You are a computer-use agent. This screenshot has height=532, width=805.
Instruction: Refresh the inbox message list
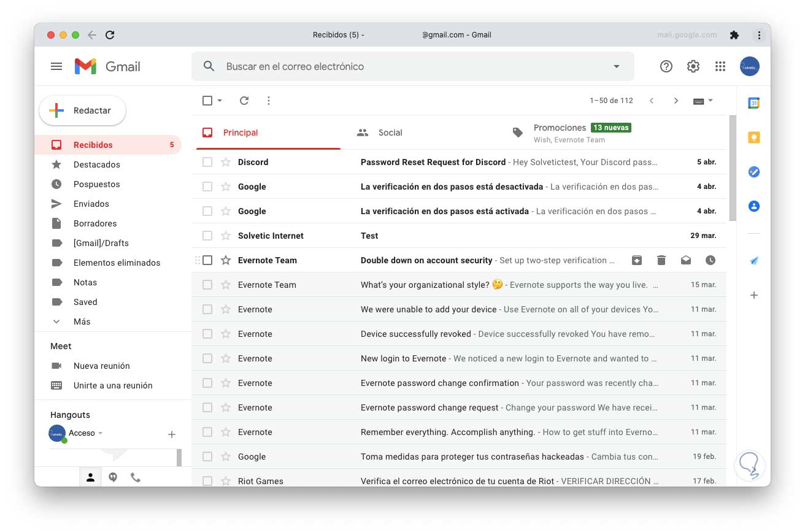(244, 101)
